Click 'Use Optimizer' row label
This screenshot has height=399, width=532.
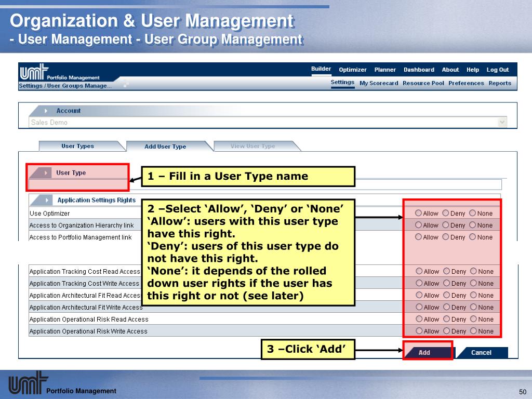pyautogui.click(x=49, y=214)
